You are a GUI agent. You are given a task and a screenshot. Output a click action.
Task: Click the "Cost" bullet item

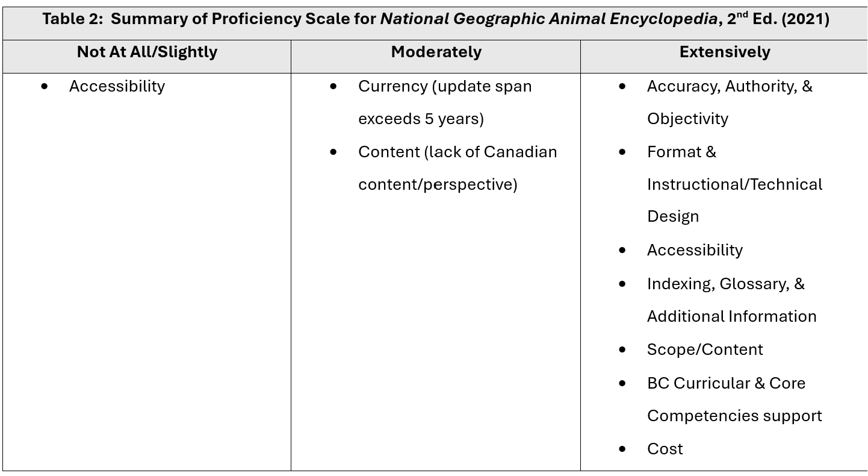[665, 449]
